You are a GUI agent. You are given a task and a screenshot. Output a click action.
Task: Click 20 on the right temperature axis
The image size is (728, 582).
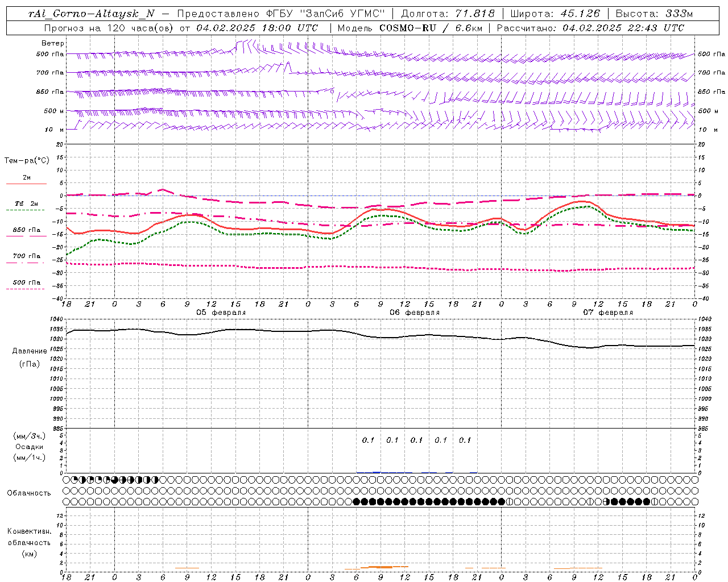[701, 144]
